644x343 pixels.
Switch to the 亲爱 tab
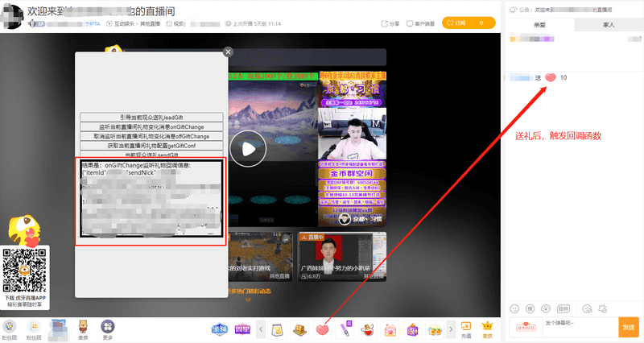pyautogui.click(x=539, y=25)
